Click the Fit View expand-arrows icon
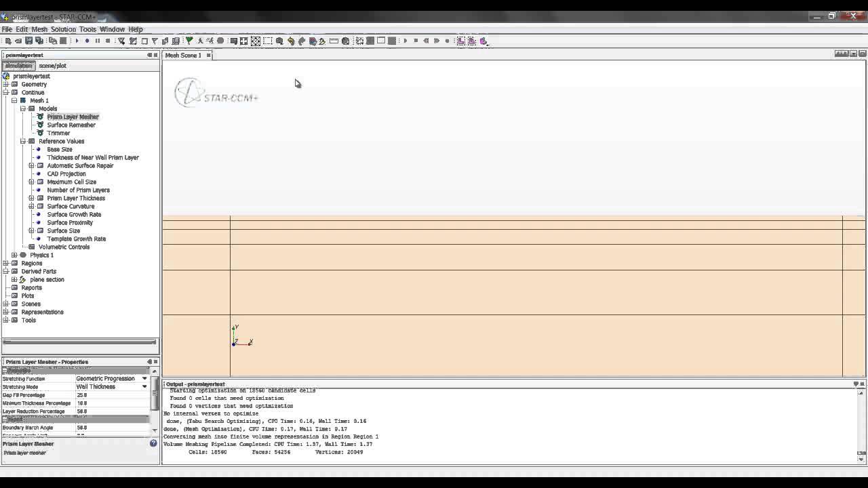 point(243,41)
